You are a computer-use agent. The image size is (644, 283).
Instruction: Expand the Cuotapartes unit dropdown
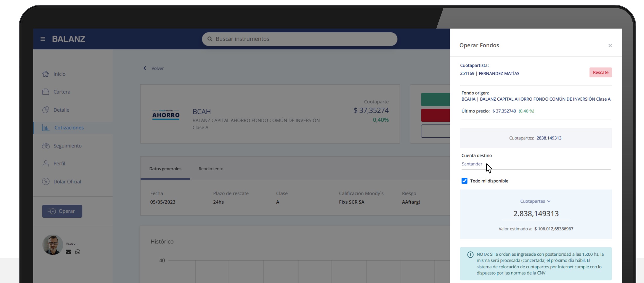tap(535, 201)
